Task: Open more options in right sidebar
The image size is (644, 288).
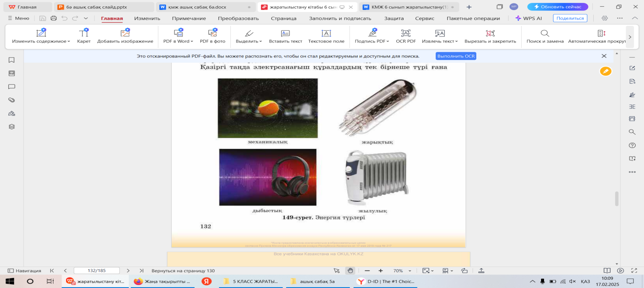Action: (x=632, y=172)
